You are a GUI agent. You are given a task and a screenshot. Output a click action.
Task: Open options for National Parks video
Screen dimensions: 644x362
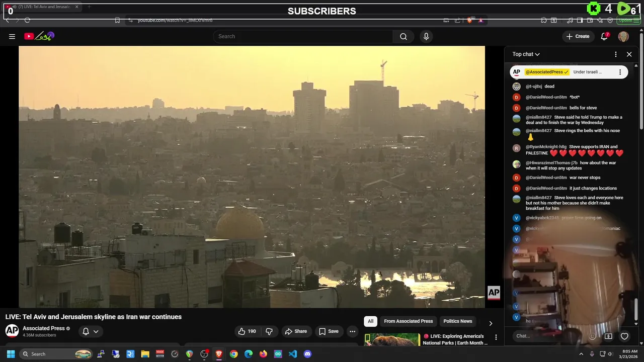tap(496, 337)
